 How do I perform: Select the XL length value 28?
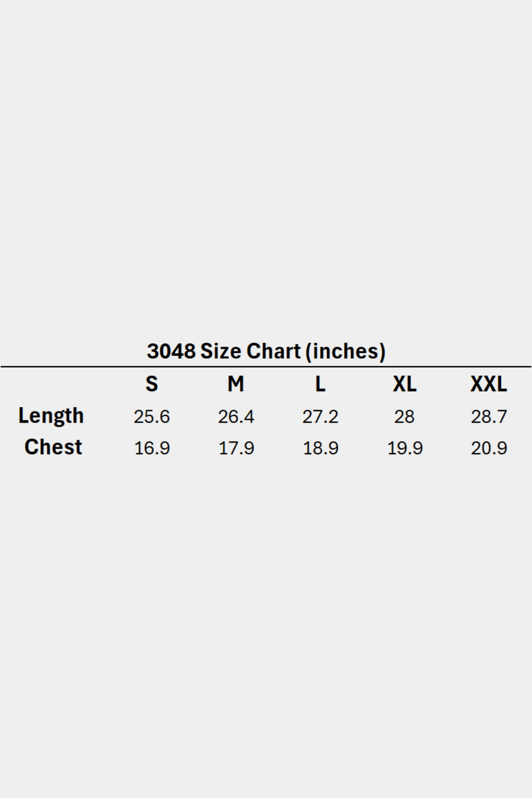pyautogui.click(x=404, y=417)
